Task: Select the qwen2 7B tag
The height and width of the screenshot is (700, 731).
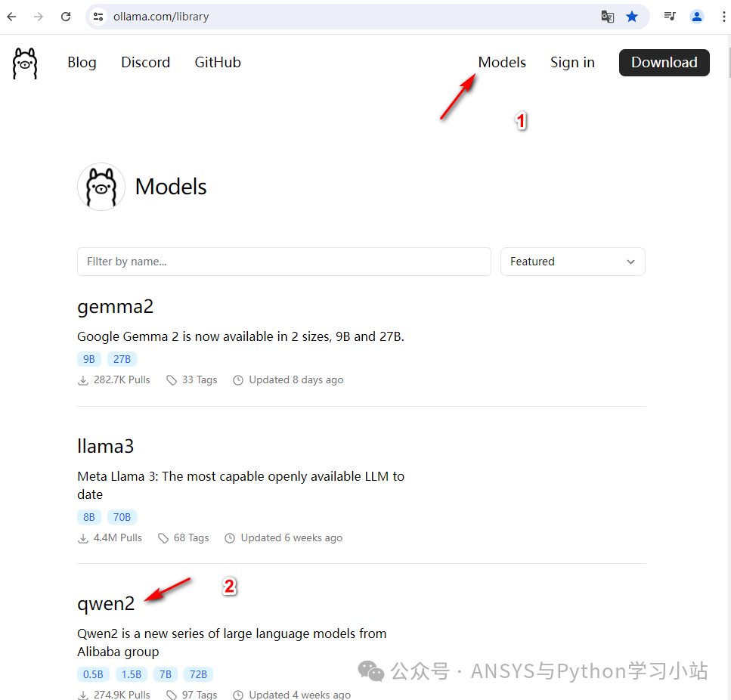Action: click(166, 674)
